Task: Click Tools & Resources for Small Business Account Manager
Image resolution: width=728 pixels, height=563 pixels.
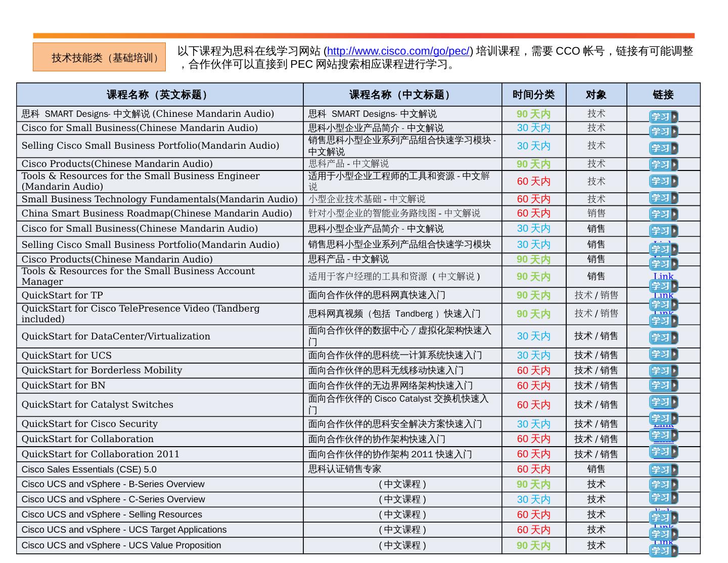Action: tap(138, 276)
